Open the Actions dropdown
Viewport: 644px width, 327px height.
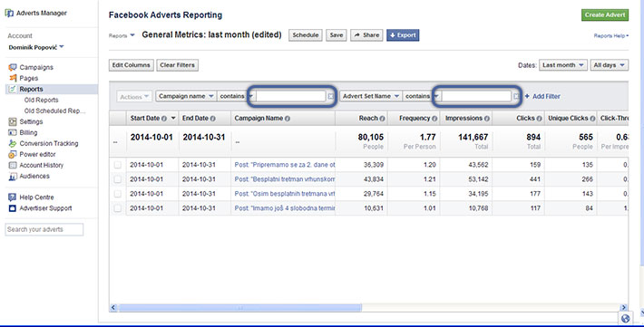pyautogui.click(x=134, y=97)
